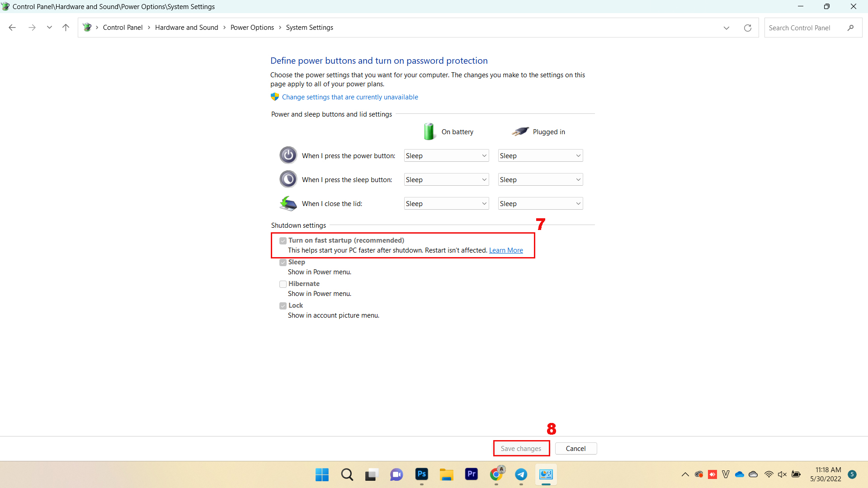Click the Control Panel breadcrumb path
This screenshot has height=488, width=868.
(x=122, y=28)
